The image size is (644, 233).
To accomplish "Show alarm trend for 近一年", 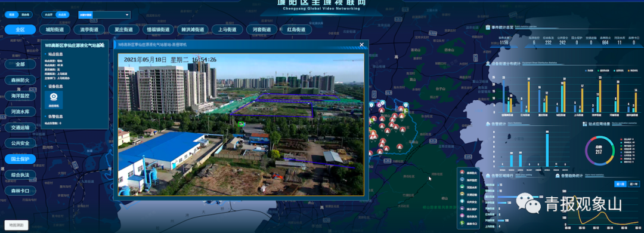I will 634,184.
